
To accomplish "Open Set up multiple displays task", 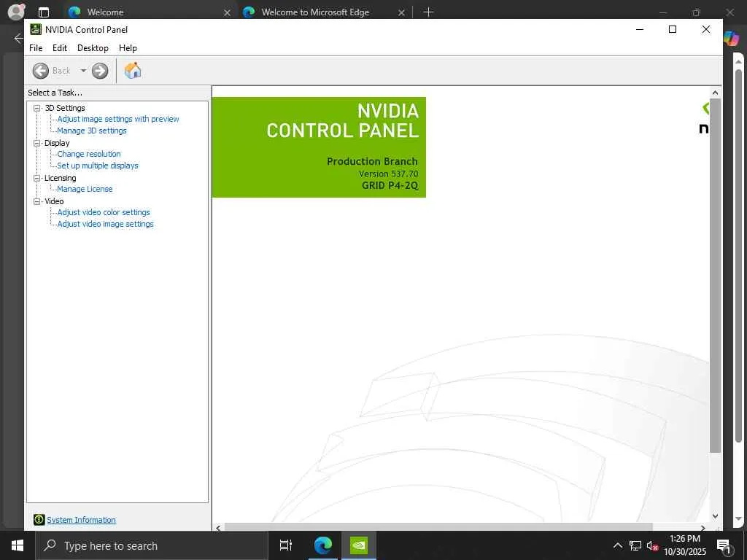I will (98, 166).
